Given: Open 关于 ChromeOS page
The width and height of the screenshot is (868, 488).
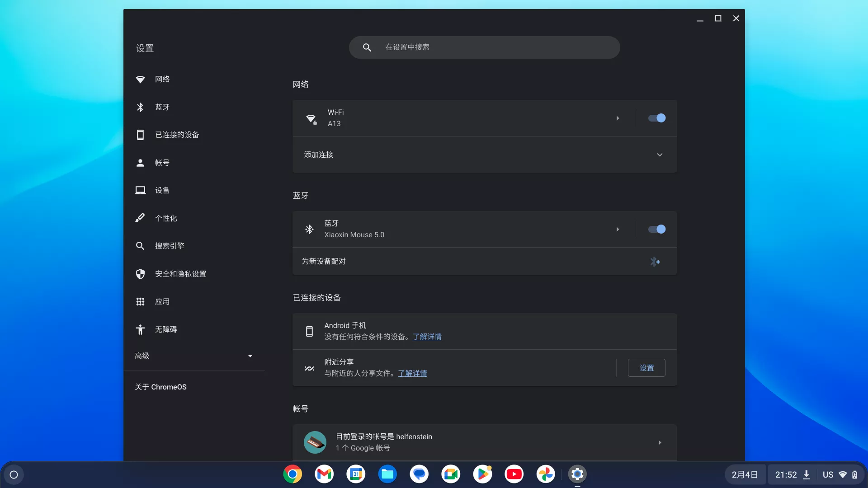Looking at the screenshot, I should click(x=160, y=387).
